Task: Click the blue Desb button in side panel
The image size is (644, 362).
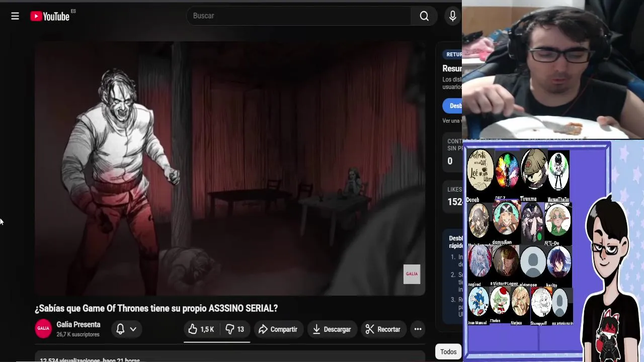Action: 453,106
